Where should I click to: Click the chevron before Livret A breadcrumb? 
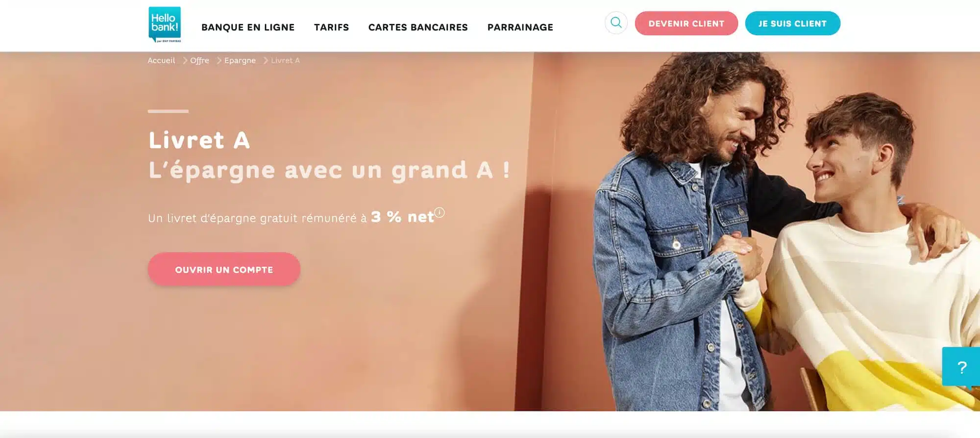pyautogui.click(x=266, y=60)
